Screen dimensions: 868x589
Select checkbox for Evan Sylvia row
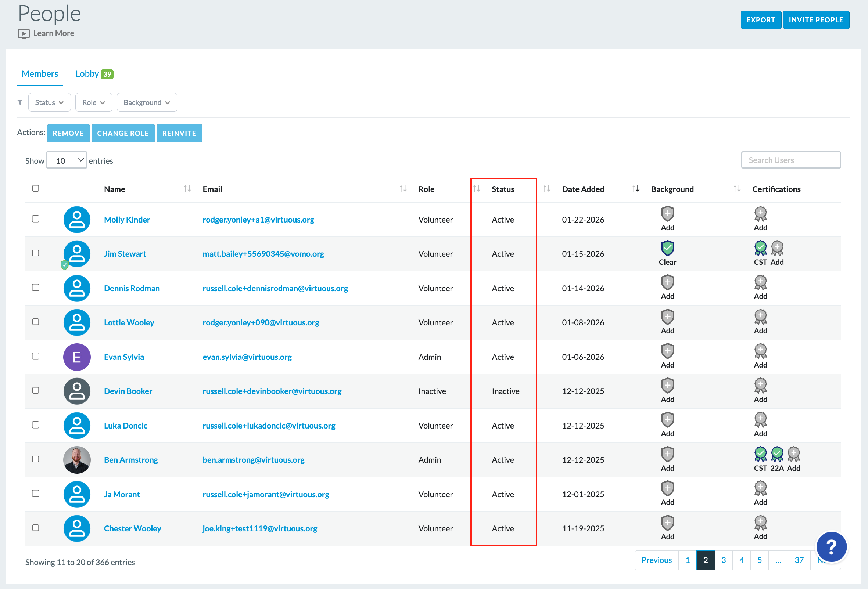(x=36, y=356)
